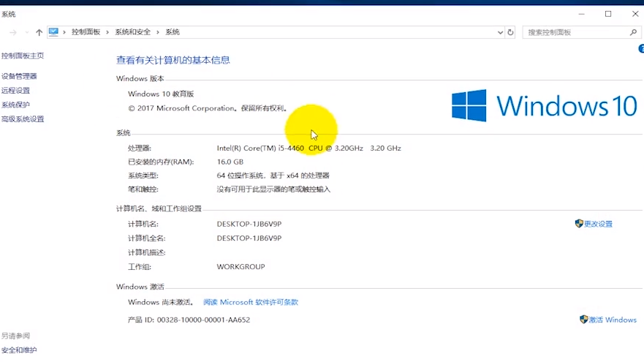The width and height of the screenshot is (644, 362).
Task: Click the Windows 10 logo
Action: click(544, 105)
